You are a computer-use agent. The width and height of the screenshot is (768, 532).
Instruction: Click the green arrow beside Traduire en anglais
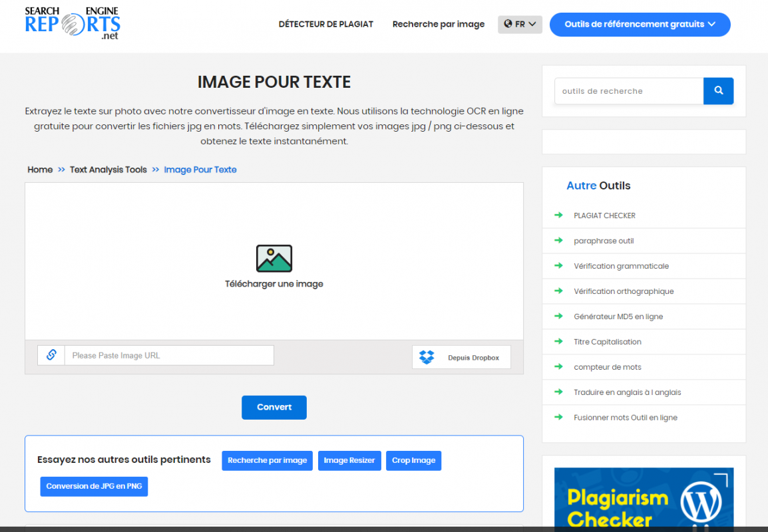[x=558, y=392]
